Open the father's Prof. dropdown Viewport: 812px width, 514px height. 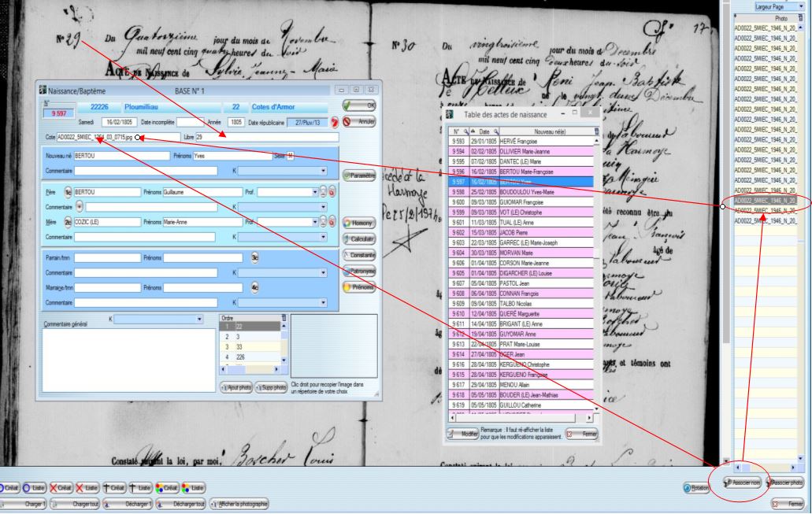point(290,191)
